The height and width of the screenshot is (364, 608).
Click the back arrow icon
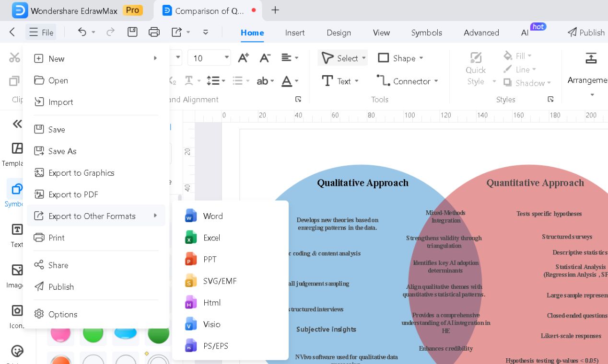coord(12,32)
